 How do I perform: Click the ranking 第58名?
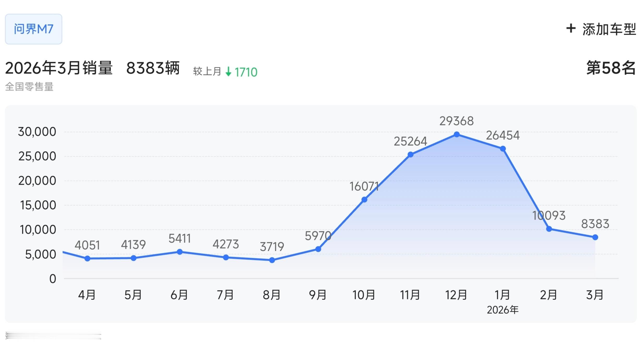(x=611, y=68)
